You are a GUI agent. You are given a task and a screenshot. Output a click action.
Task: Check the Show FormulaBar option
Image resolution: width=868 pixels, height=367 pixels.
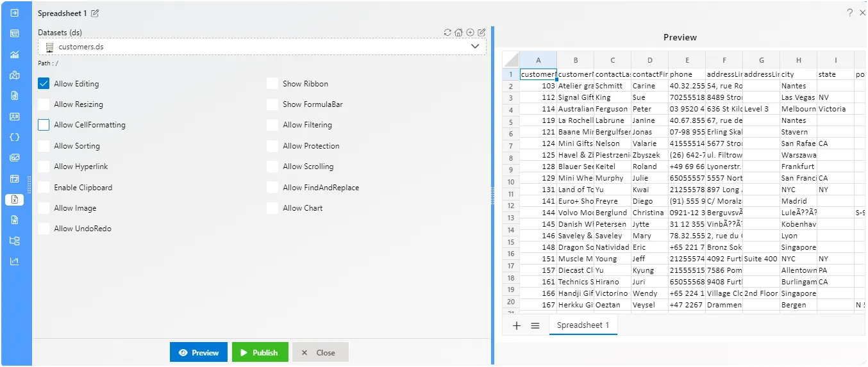(x=272, y=104)
